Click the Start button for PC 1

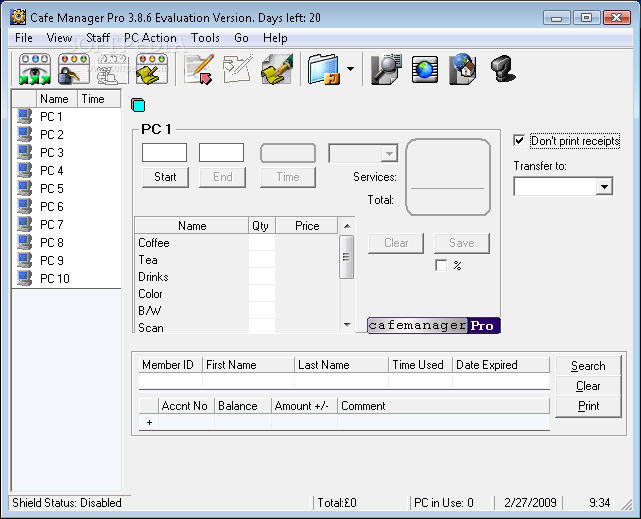pos(165,177)
